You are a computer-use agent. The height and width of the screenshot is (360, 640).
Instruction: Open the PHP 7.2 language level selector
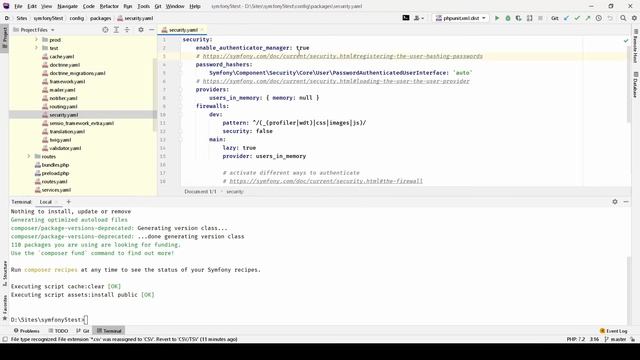tap(576, 339)
